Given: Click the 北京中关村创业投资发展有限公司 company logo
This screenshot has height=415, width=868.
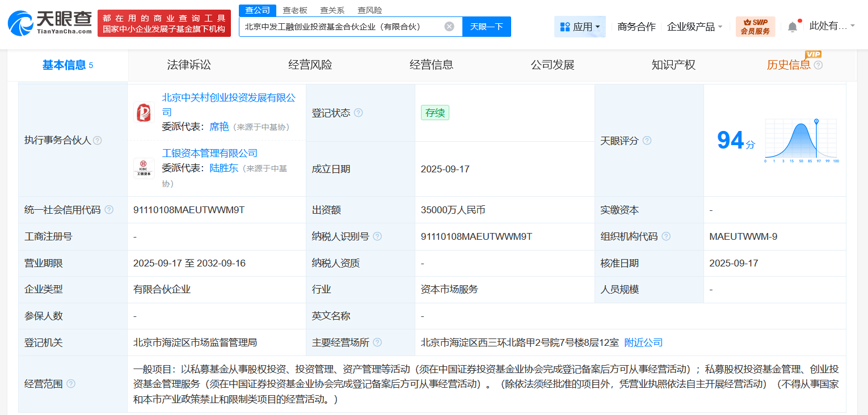Looking at the screenshot, I should point(144,112).
